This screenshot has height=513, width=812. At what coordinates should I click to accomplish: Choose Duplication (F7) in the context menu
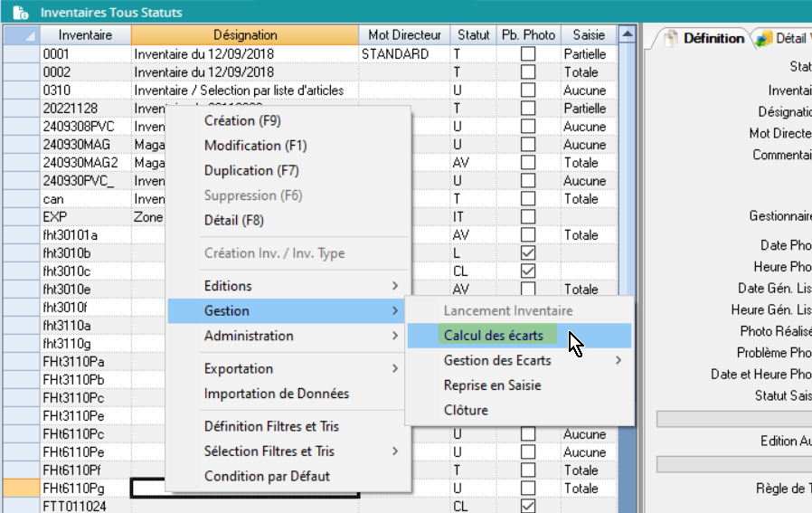point(251,170)
